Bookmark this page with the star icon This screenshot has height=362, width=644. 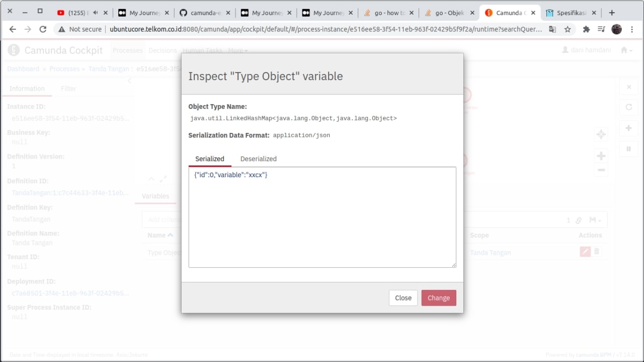pos(568,29)
